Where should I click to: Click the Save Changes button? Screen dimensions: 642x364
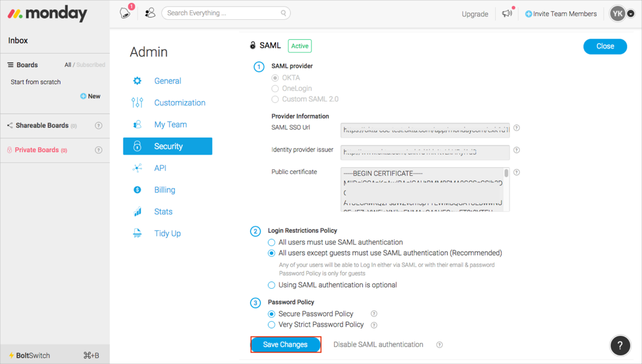point(285,345)
